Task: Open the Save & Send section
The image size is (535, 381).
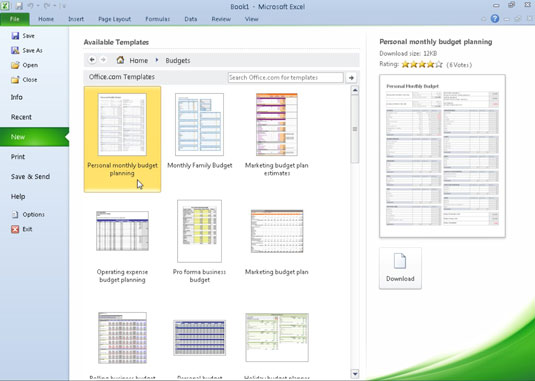Action: tap(30, 176)
